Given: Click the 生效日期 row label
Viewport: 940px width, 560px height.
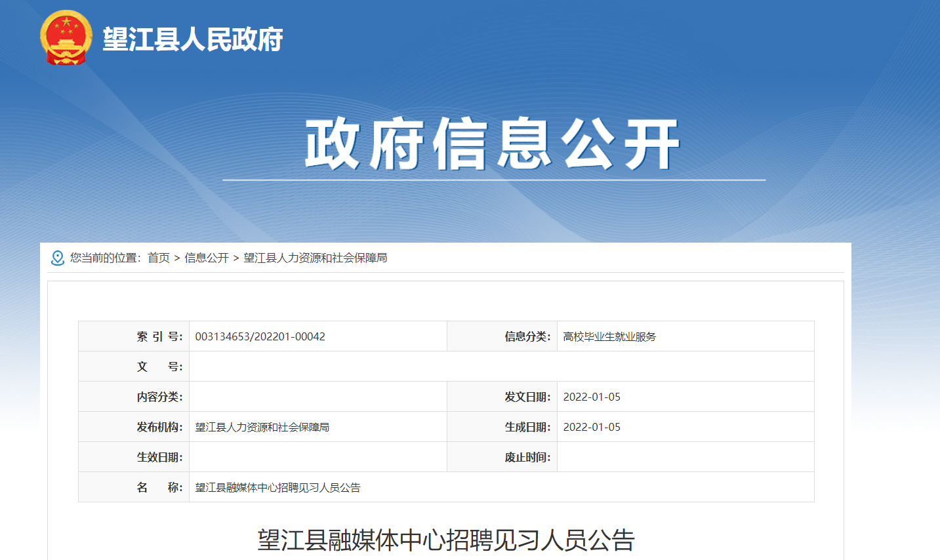Looking at the screenshot, I should [159, 457].
